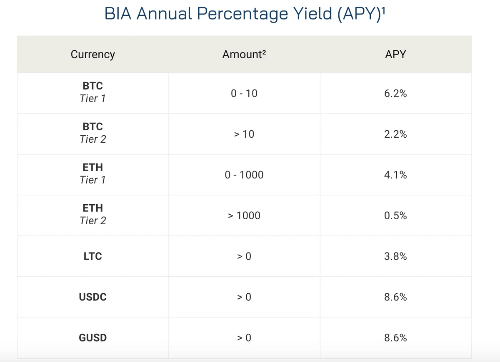Click the LTC currency cell
This screenshot has height=362, width=500.
93,256
